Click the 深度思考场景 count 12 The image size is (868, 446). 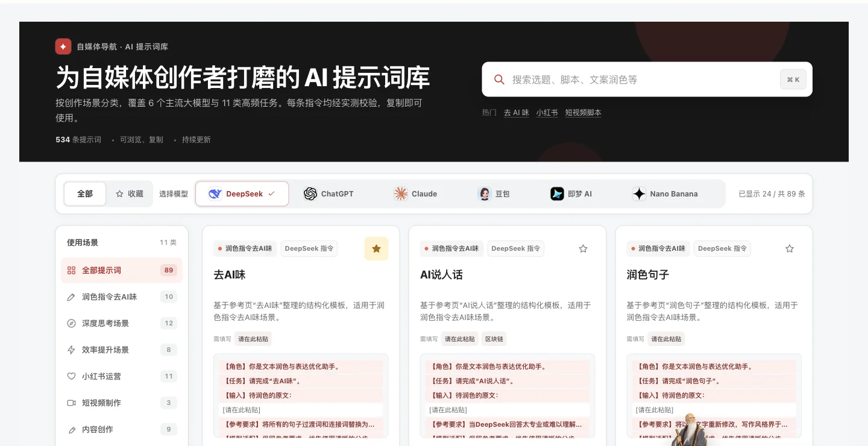click(169, 324)
